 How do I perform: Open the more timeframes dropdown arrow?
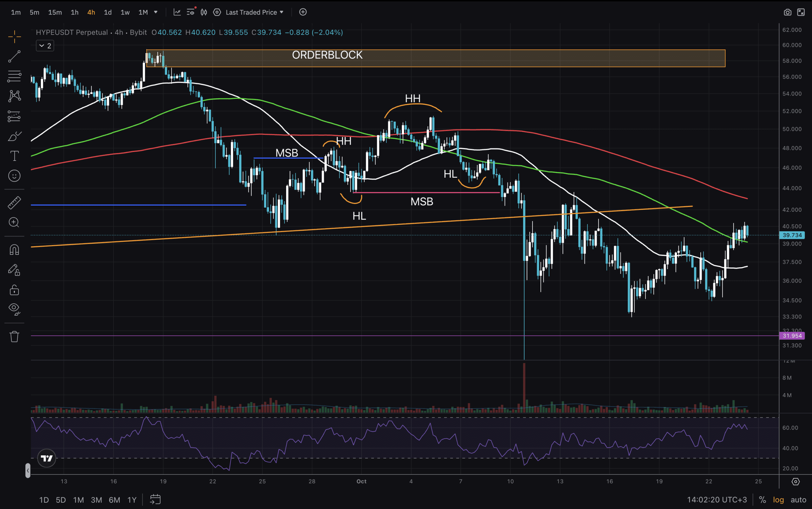[155, 12]
